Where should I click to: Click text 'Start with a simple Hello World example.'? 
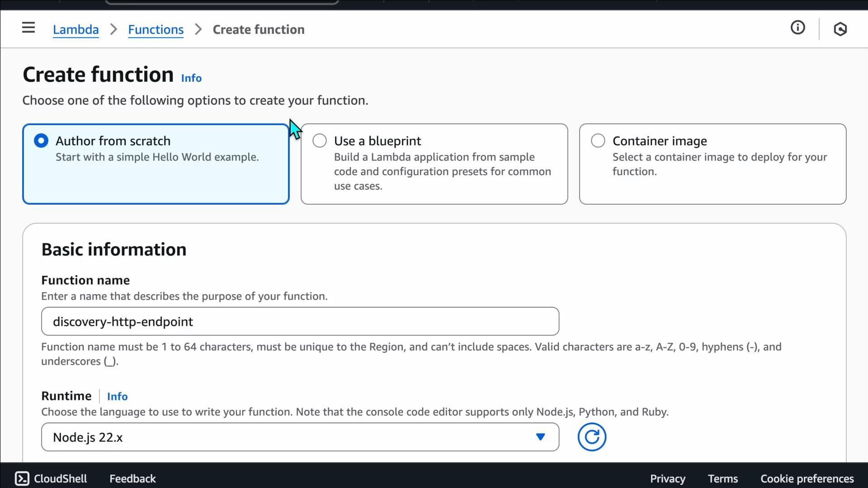[x=157, y=157]
